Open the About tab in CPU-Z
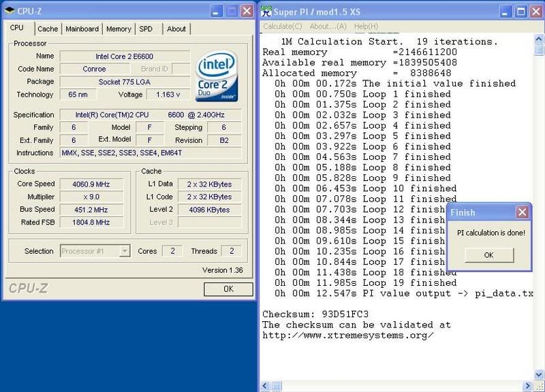The width and height of the screenshot is (545, 392). [x=176, y=29]
